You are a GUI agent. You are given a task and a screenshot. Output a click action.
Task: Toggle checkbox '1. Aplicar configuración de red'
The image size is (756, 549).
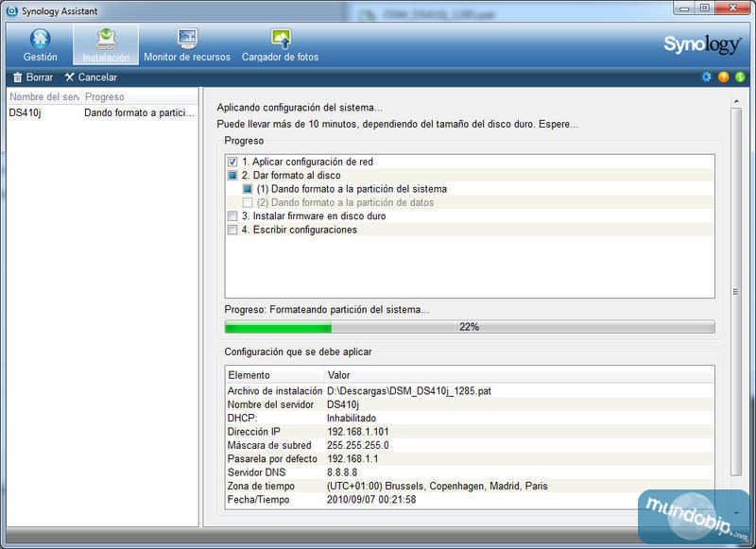[x=232, y=162]
